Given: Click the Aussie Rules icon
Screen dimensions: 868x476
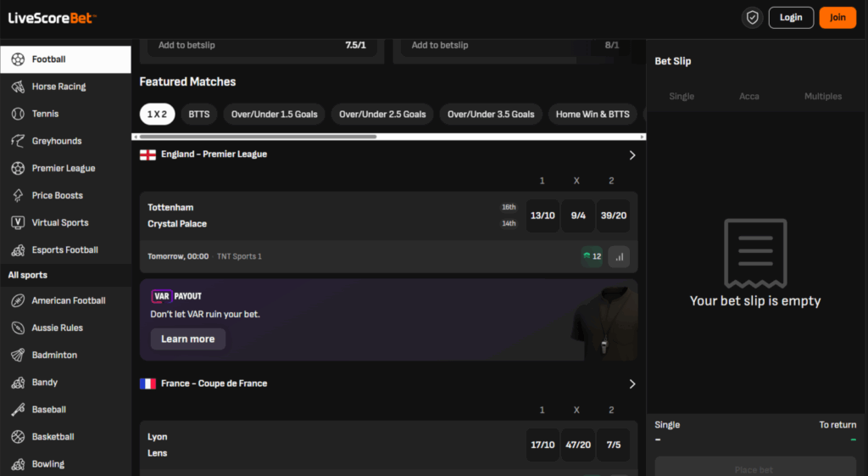Looking at the screenshot, I should [18, 328].
